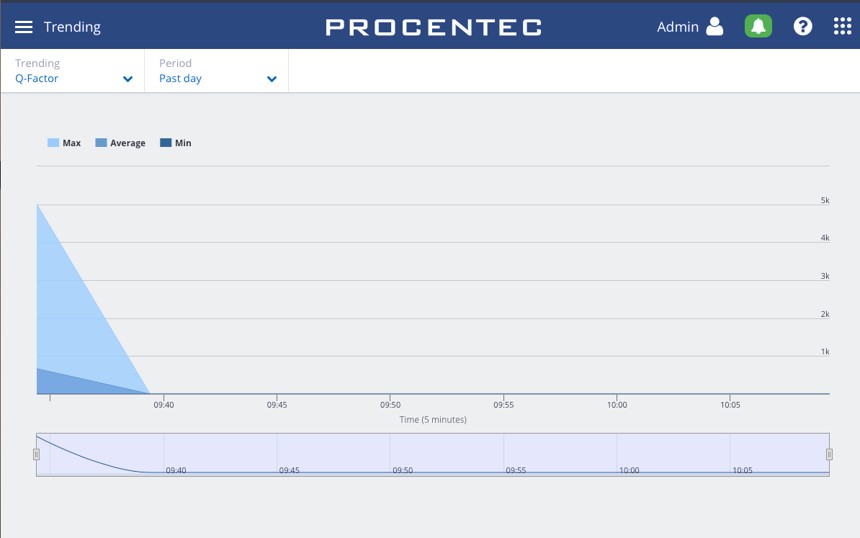
Task: Toggle the Average series in legend
Action: [x=120, y=143]
